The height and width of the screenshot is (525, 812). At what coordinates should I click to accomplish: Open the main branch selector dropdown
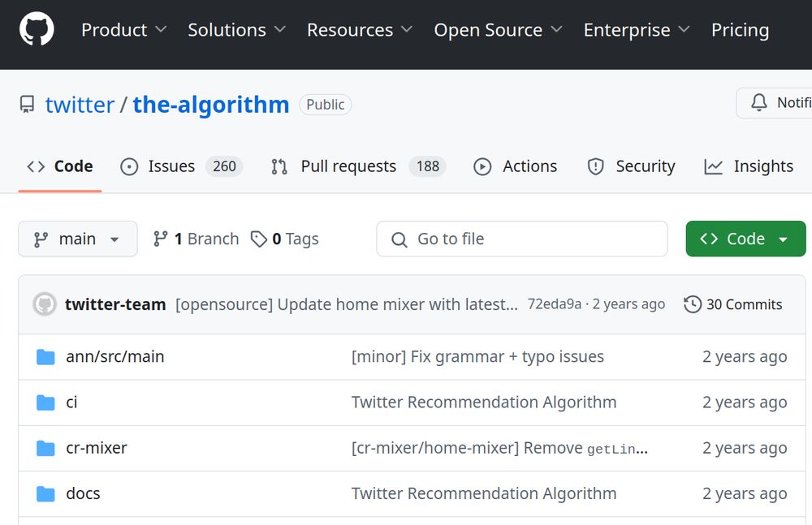pos(78,239)
